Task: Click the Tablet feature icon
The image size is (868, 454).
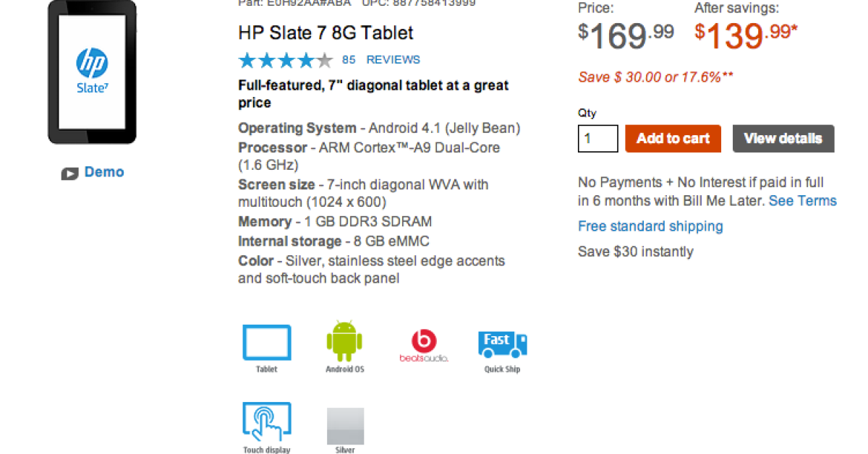Action: tap(266, 343)
